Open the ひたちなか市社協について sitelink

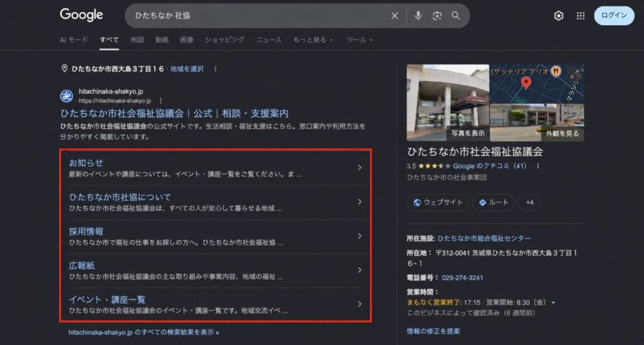(120, 197)
